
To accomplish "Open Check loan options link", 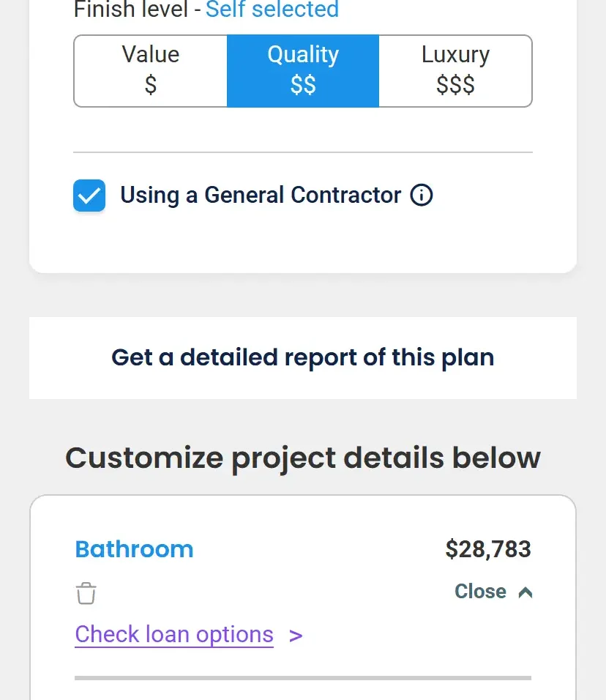I will click(174, 634).
